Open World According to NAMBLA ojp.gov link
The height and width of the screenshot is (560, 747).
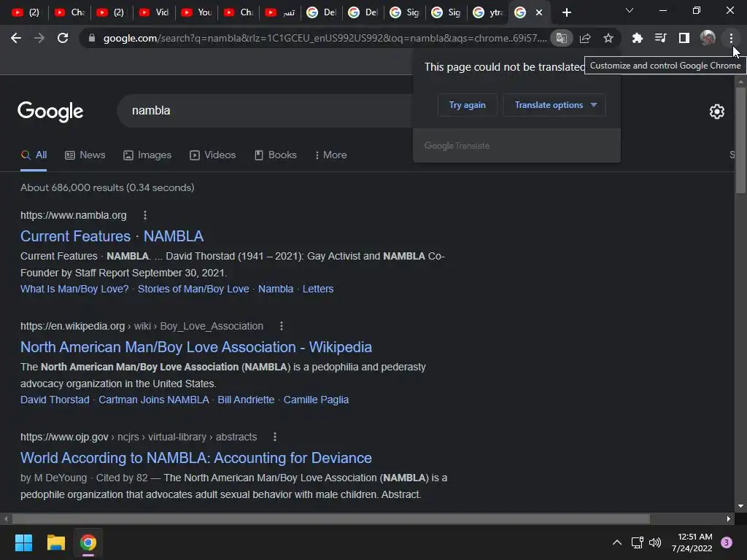point(196,458)
